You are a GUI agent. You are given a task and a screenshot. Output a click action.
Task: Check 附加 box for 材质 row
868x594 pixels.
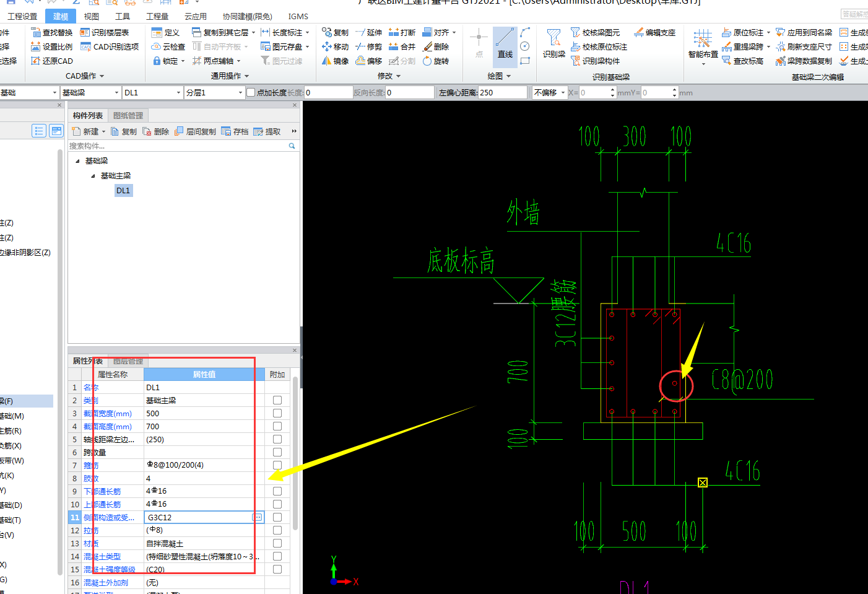[277, 543]
